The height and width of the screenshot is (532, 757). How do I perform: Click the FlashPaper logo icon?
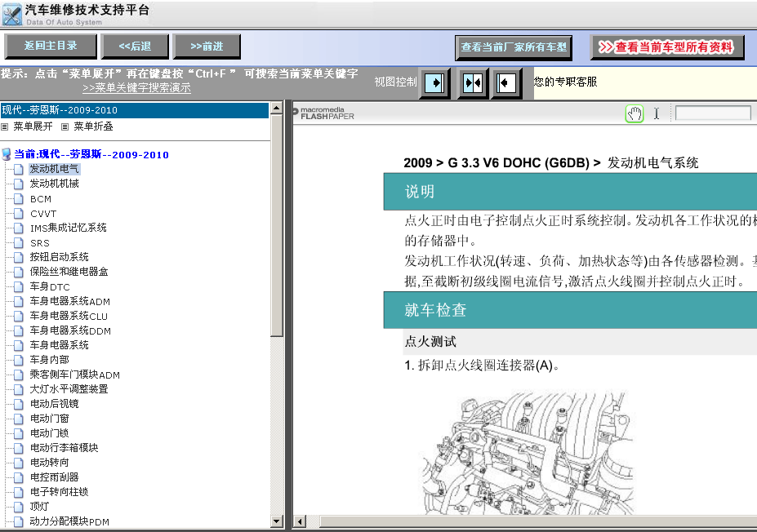tap(296, 112)
